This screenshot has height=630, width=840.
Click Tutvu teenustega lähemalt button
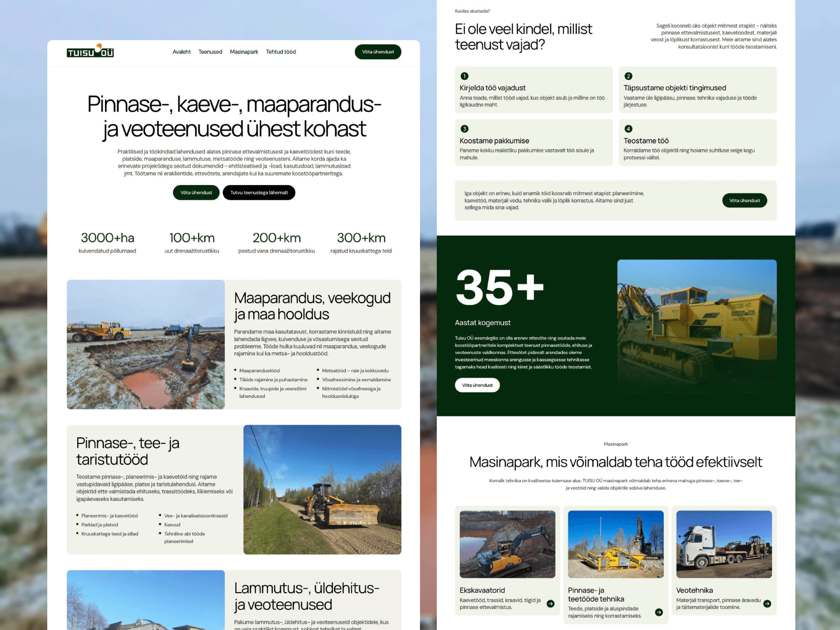(259, 192)
